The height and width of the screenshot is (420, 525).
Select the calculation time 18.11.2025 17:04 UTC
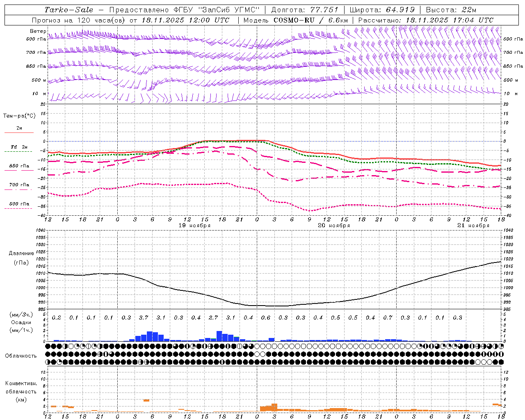tap(450, 20)
